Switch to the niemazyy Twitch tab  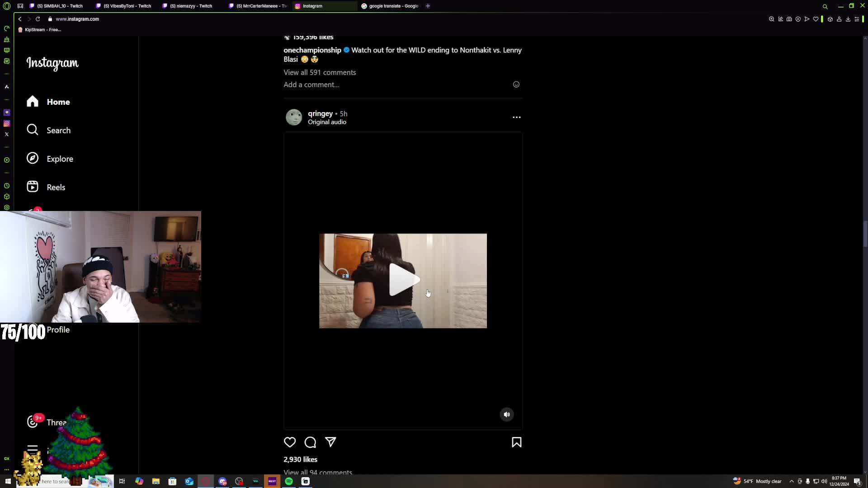[192, 6]
